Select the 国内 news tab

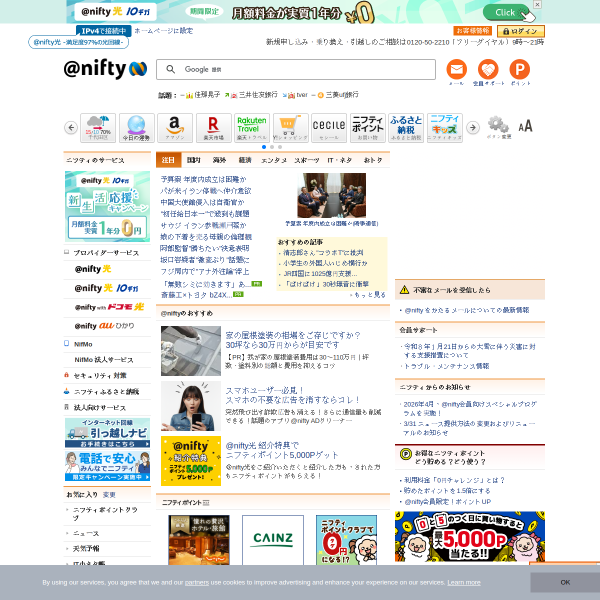(x=193, y=160)
